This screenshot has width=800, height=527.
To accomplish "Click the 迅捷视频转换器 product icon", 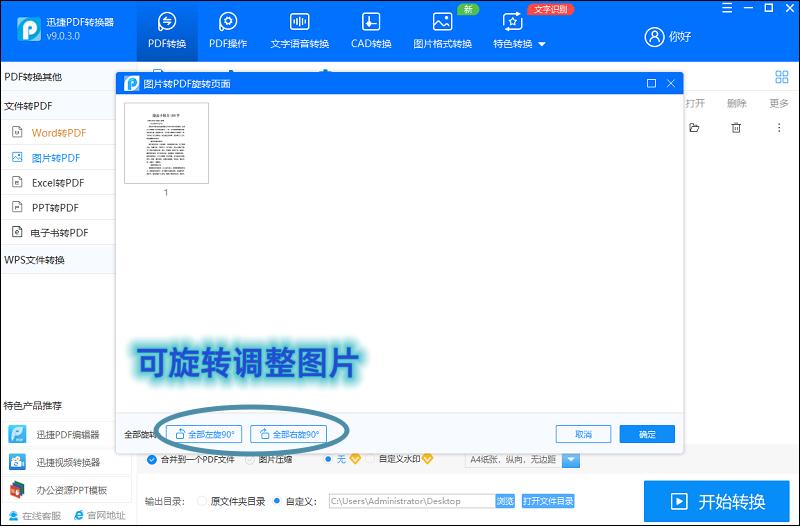I will (17, 462).
